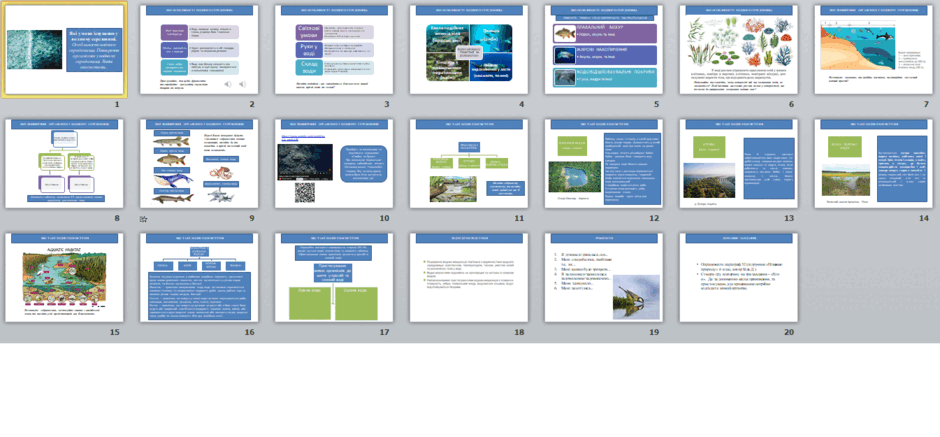This screenshot has width=940, height=437.
Task: Click the QR code image on slide 10
Action: click(x=305, y=192)
